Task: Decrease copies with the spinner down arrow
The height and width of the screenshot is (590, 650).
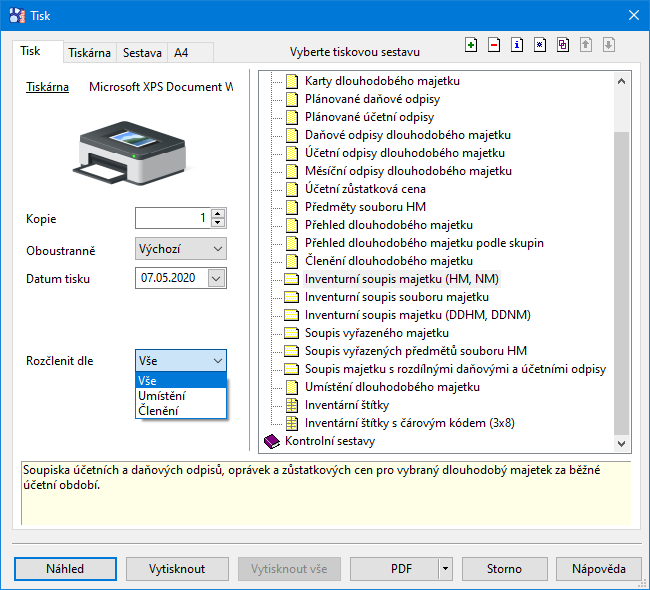Action: tap(218, 223)
